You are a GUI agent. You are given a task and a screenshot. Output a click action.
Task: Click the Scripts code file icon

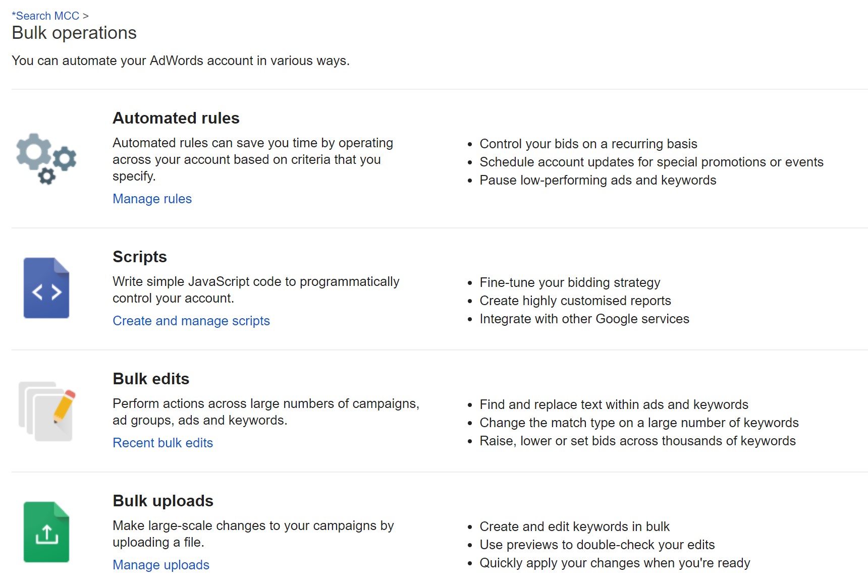pyautogui.click(x=46, y=288)
